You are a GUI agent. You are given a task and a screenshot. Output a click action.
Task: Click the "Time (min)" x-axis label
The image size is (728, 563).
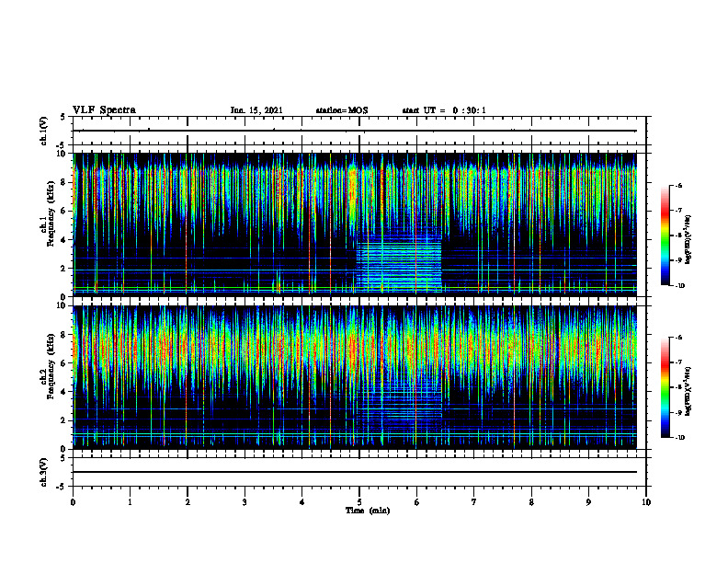pyautogui.click(x=368, y=511)
